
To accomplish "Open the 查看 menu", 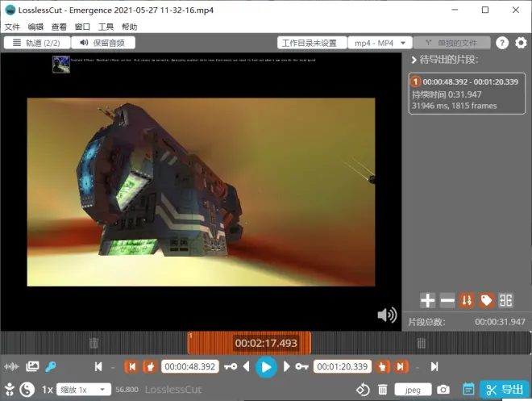I will [x=59, y=27].
